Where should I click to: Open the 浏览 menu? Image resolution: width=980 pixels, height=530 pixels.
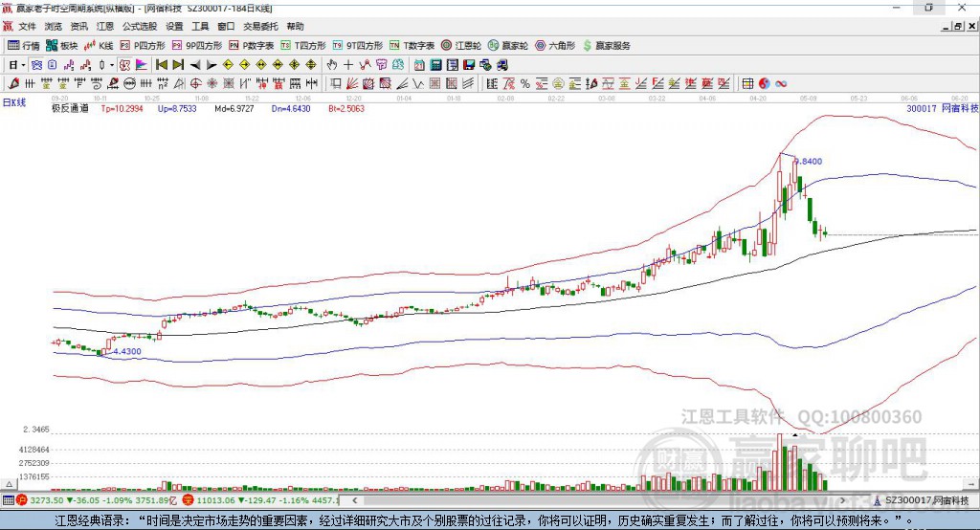coord(54,26)
